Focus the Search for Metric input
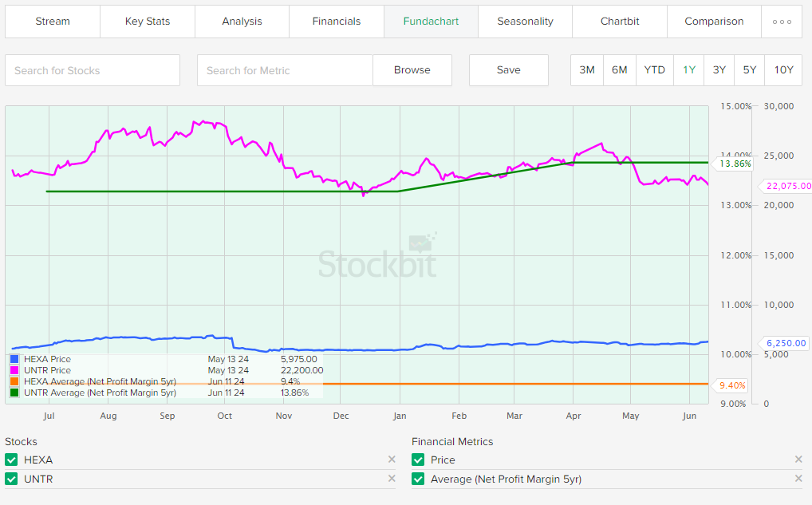Screen dimensions: 812x505 coord(285,70)
